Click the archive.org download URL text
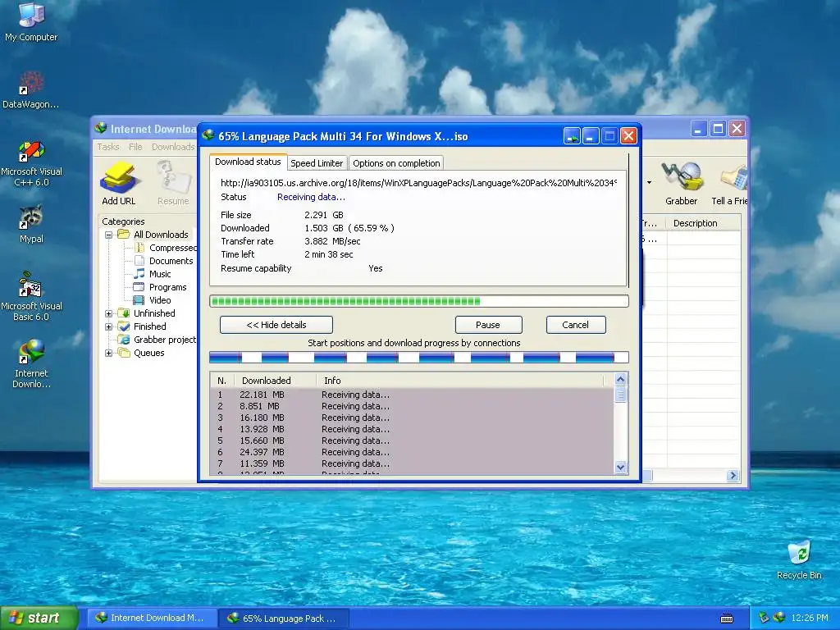The height and width of the screenshot is (630, 840). point(418,183)
